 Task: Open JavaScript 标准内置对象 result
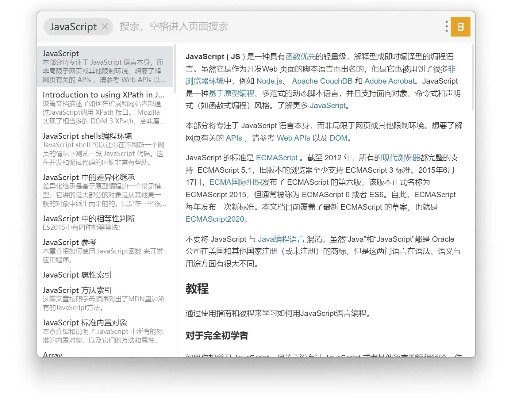tap(105, 331)
